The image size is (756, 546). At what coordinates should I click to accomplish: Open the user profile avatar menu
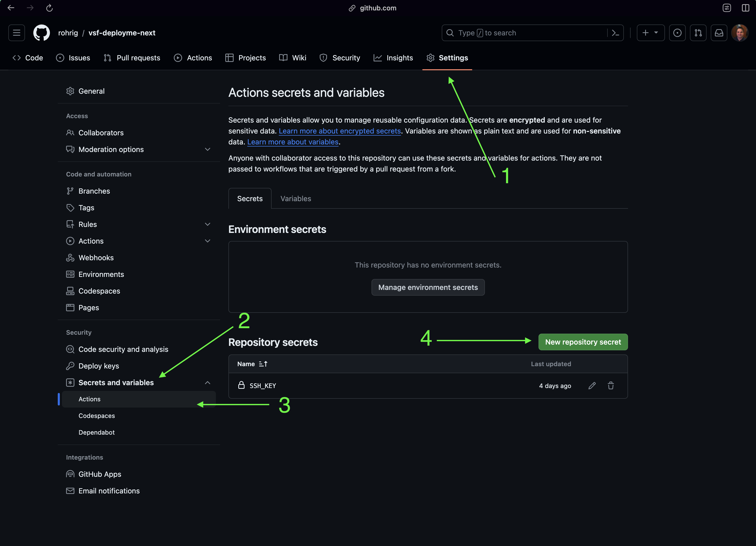point(740,33)
